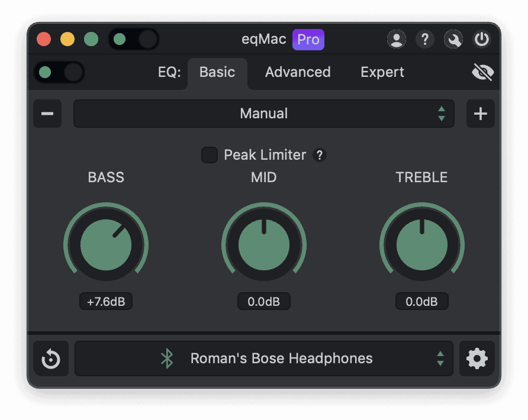Screen dimensions: 528x420
Task: Open the wrench settings icon
Action: click(x=453, y=40)
